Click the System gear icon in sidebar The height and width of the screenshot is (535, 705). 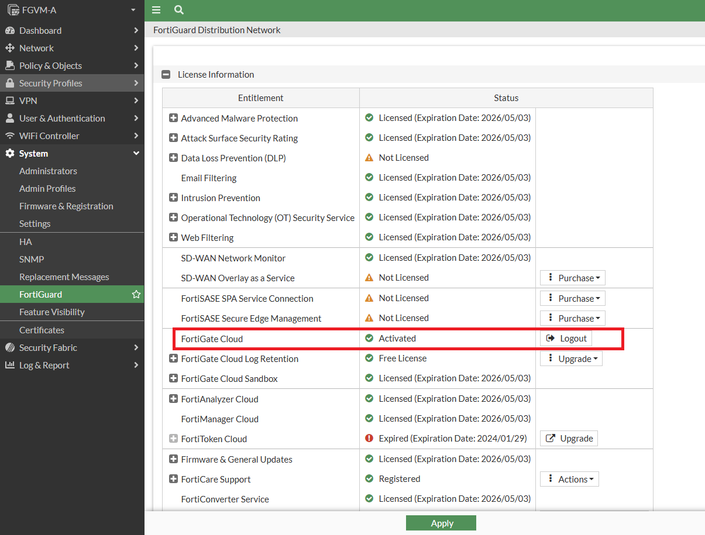(x=10, y=154)
